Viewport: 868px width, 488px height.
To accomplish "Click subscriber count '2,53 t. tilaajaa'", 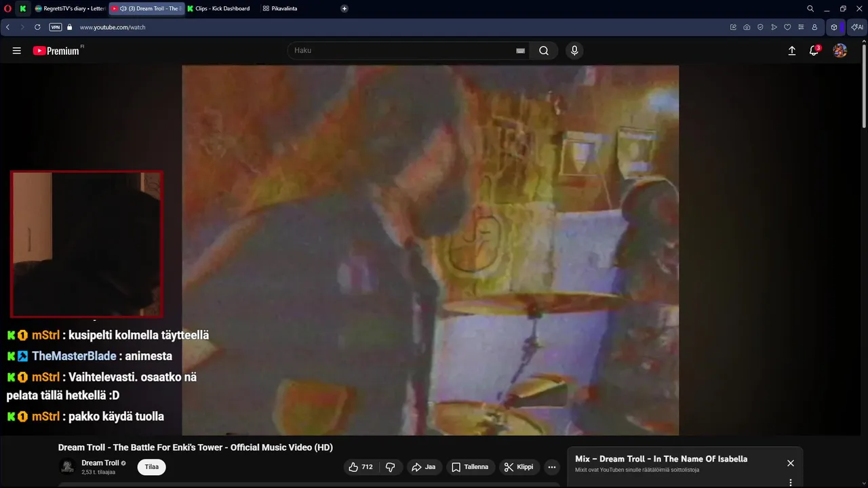I will (98, 472).
